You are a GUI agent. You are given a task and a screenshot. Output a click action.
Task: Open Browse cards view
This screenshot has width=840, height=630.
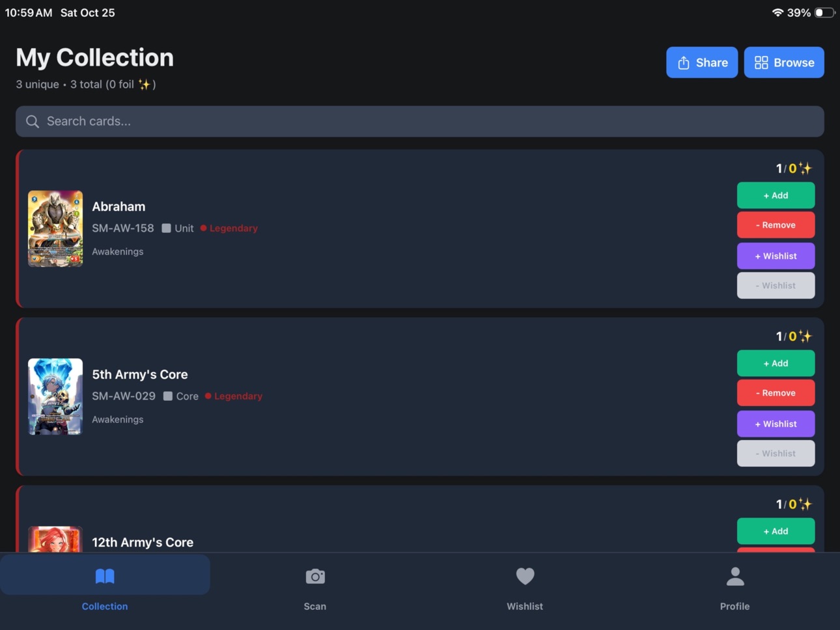tap(784, 62)
